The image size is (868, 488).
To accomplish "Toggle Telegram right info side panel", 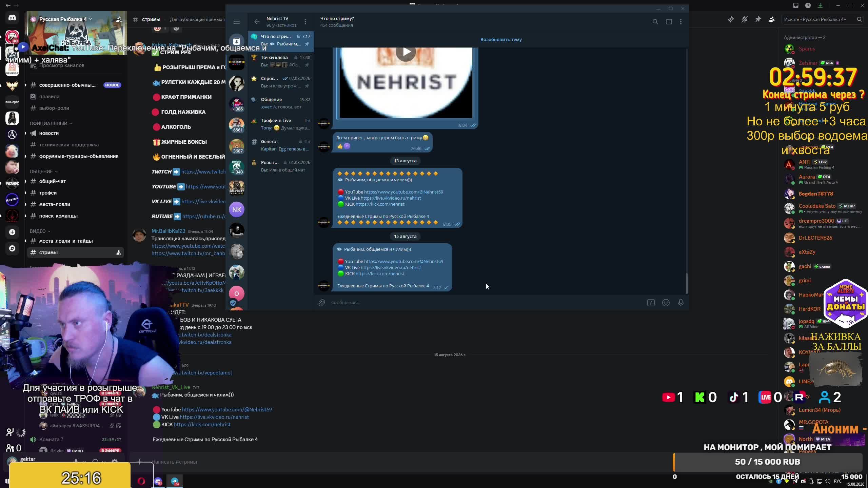I will pos(669,22).
